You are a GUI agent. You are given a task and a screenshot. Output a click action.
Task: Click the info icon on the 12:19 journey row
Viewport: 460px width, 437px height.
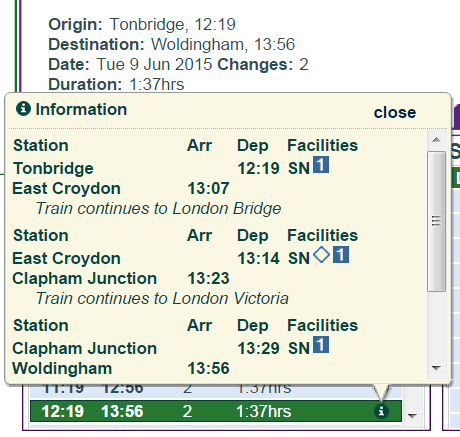point(381,411)
